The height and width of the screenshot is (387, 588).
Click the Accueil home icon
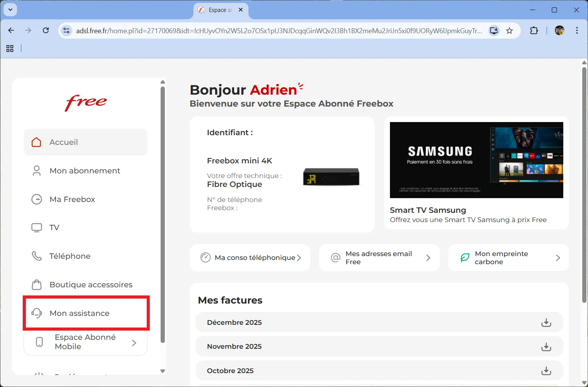37,142
